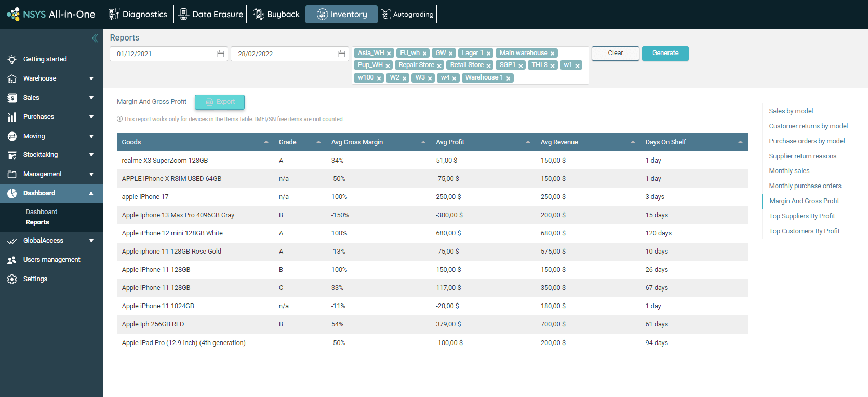Expand the Moving sidebar menu

pos(51,136)
